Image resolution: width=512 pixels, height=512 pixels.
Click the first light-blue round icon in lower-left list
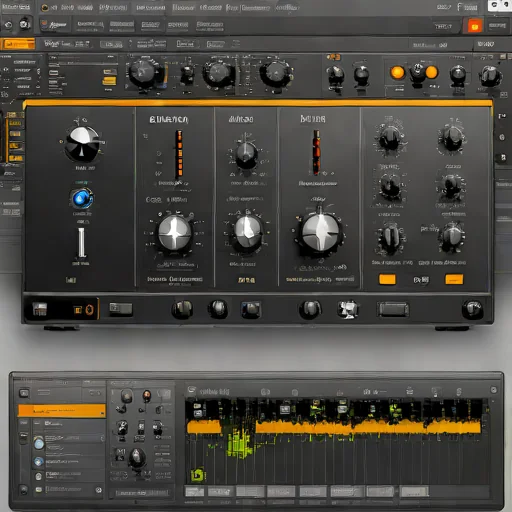pyautogui.click(x=39, y=443)
